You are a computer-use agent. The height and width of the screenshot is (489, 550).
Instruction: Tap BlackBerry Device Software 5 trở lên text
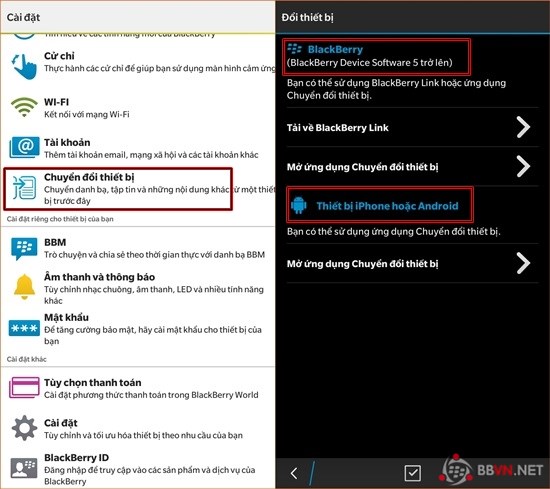click(370, 63)
